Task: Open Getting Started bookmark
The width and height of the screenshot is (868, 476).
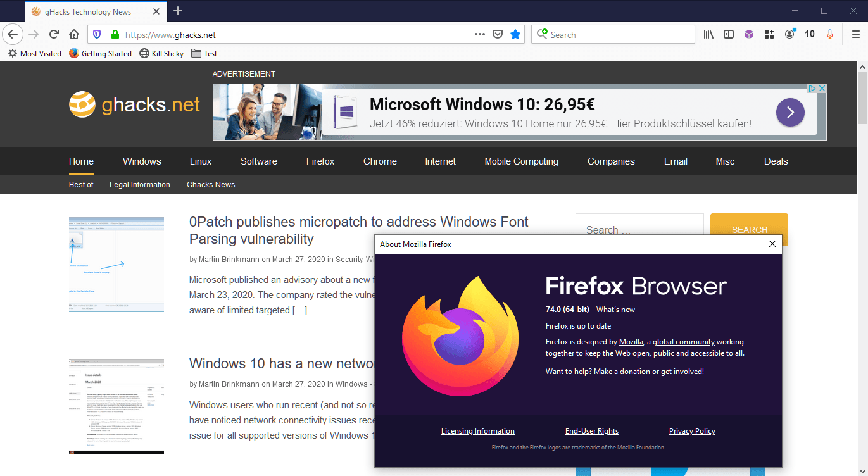Action: pyautogui.click(x=100, y=54)
